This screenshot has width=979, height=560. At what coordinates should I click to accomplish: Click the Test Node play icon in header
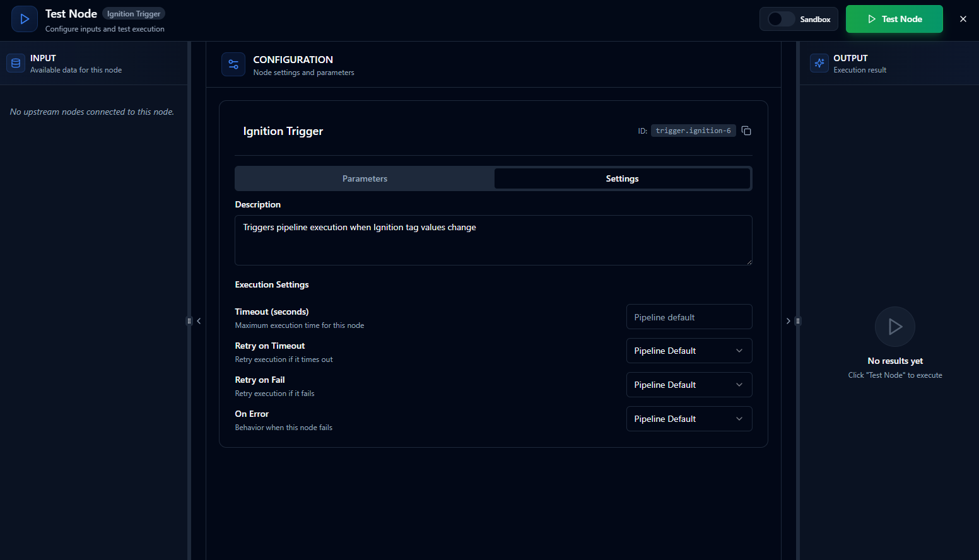(x=25, y=19)
